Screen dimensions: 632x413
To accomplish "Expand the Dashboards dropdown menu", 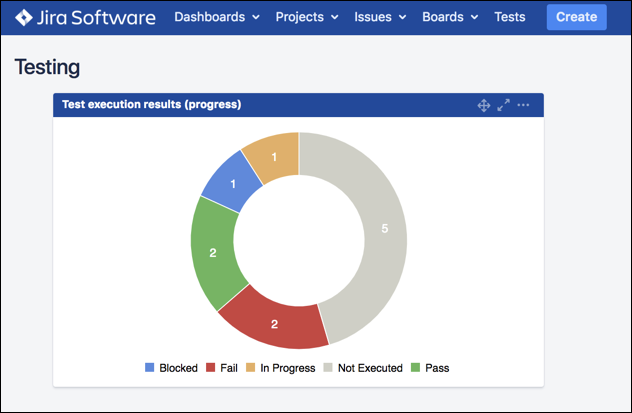I will click(216, 17).
